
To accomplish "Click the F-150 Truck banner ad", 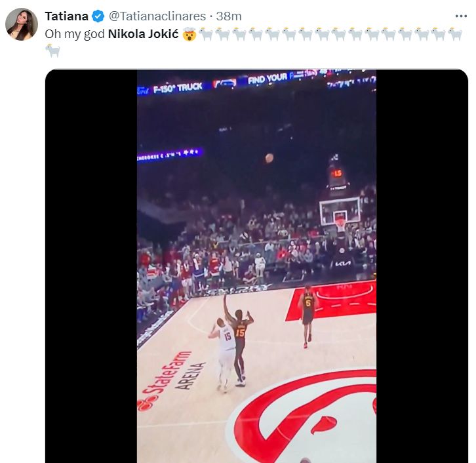I will (x=178, y=87).
